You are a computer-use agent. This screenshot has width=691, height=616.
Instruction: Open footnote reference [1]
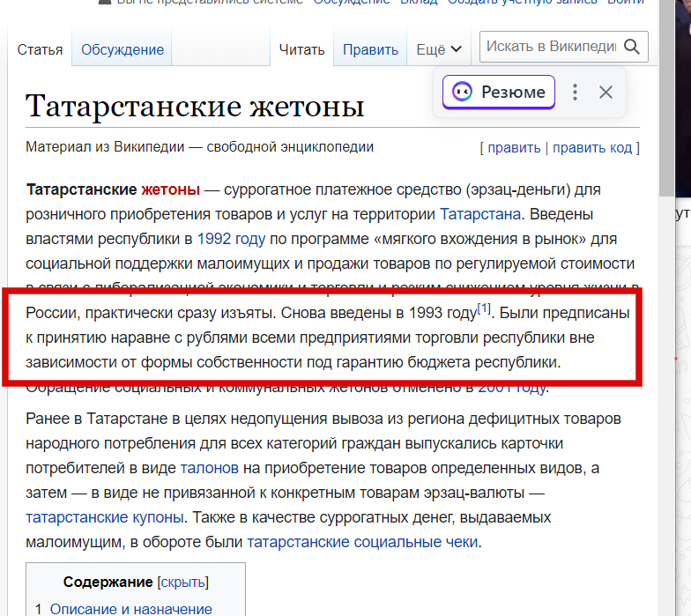tap(484, 308)
